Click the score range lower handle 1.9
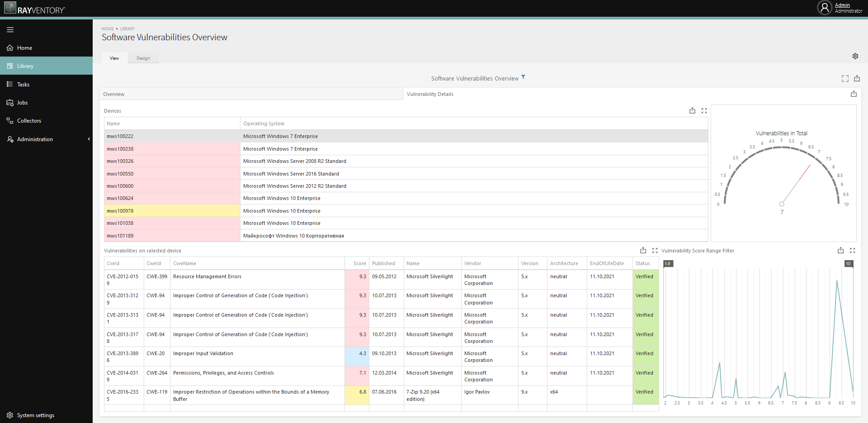The image size is (868, 423). click(668, 264)
